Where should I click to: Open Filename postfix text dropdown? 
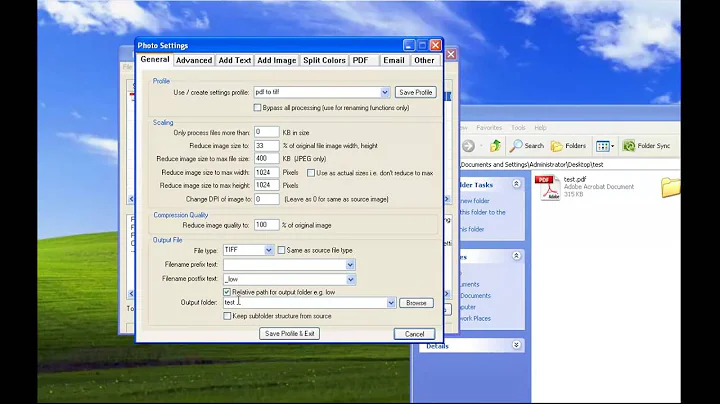pyautogui.click(x=350, y=279)
